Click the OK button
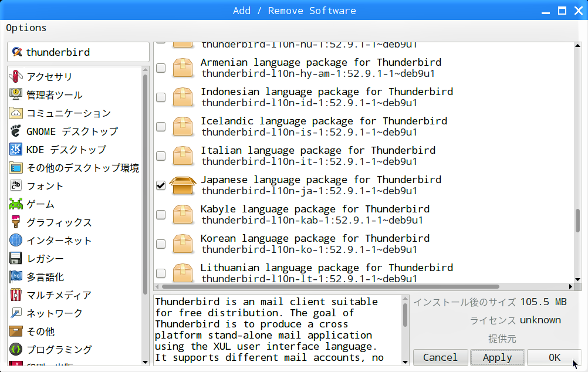 554,357
